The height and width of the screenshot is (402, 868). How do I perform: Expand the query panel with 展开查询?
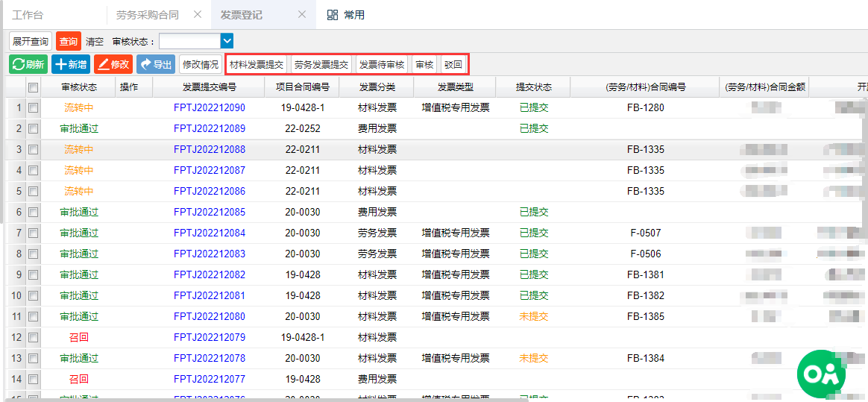coord(31,42)
